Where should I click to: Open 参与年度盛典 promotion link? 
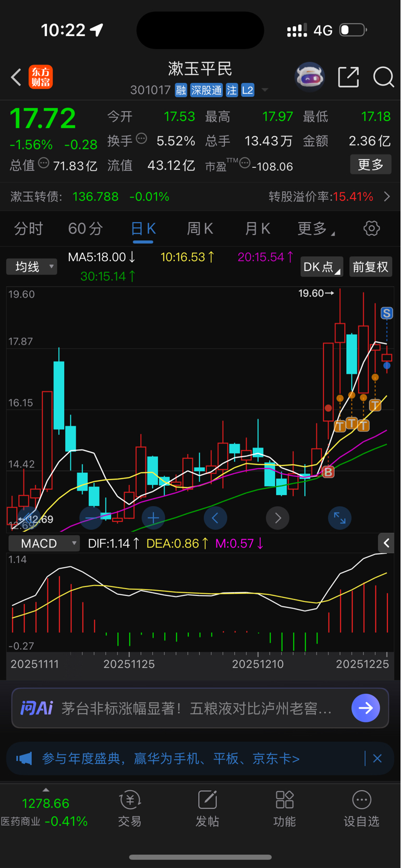click(171, 758)
